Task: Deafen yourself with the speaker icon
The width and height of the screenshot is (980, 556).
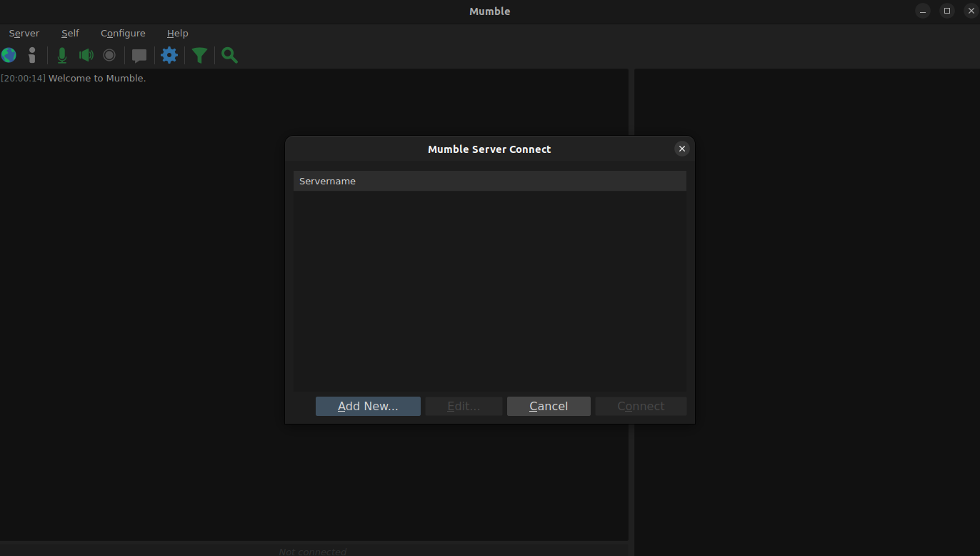Action: pos(86,55)
